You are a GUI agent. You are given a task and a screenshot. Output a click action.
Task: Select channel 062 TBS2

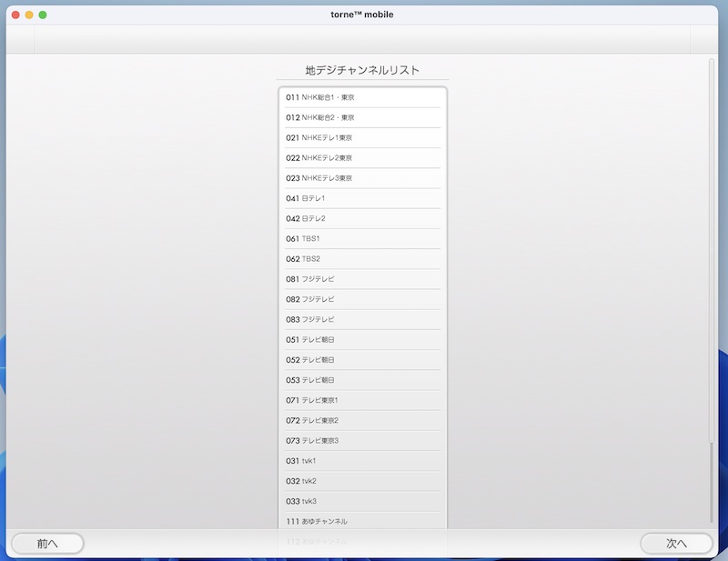pyautogui.click(x=362, y=259)
